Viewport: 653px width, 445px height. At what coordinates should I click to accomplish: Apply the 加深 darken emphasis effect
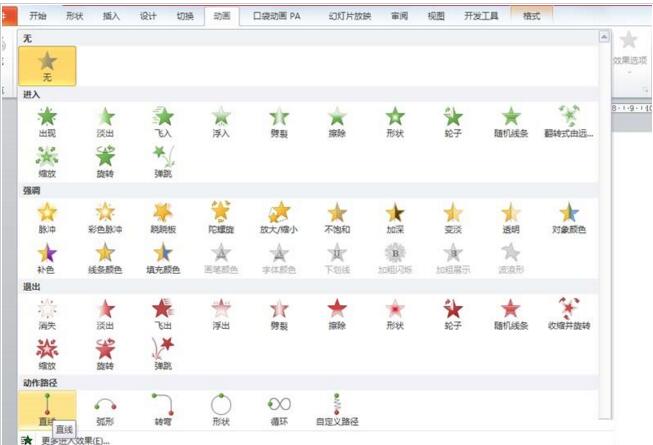(x=395, y=218)
